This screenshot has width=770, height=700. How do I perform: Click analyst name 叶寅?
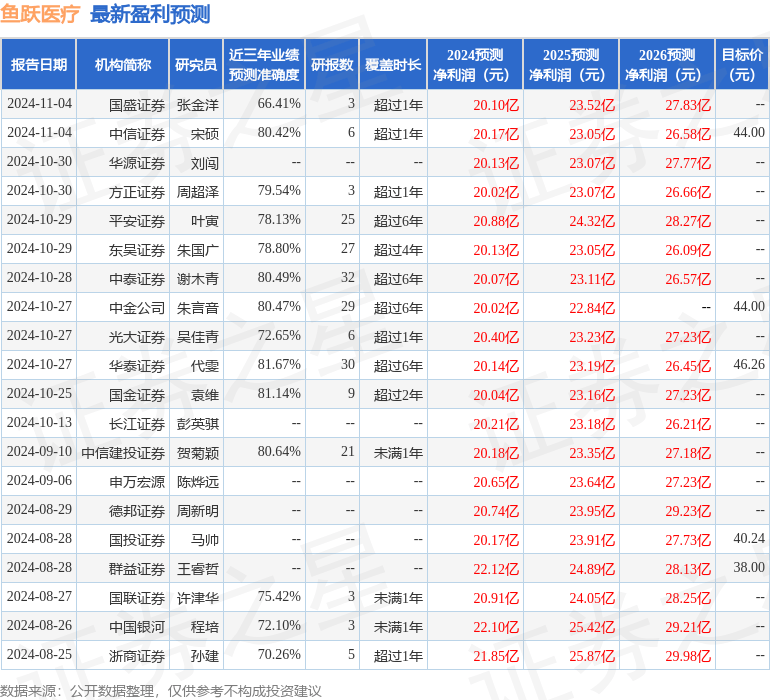click(x=205, y=221)
